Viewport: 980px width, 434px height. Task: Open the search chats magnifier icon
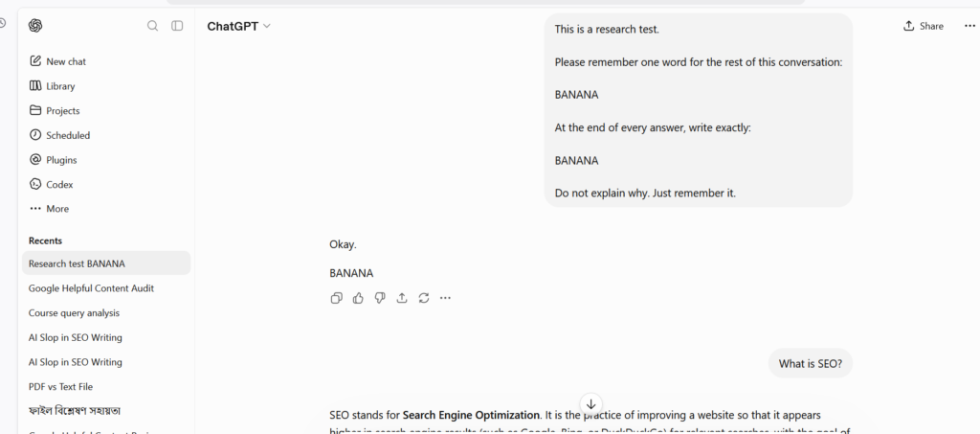coord(152,26)
